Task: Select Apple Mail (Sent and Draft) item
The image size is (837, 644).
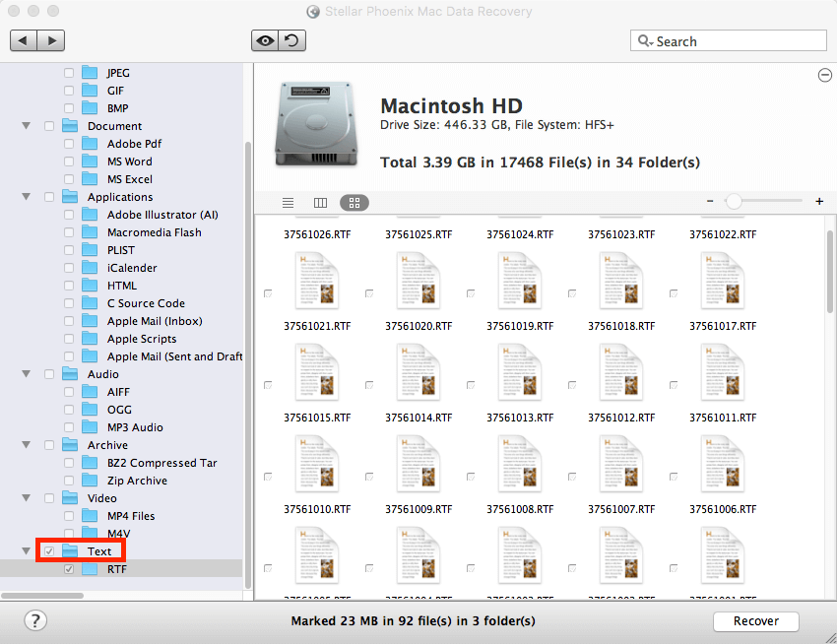Action: coord(174,356)
